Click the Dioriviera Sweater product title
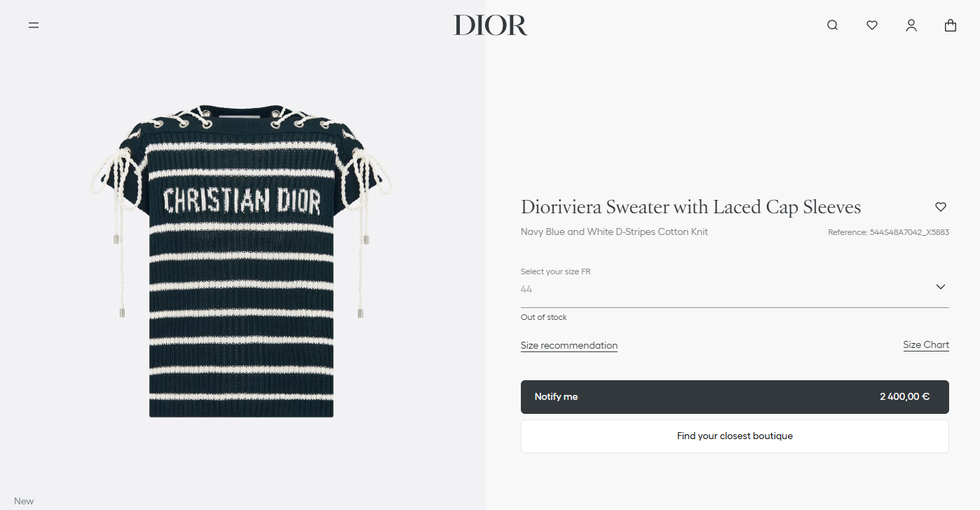Viewport: 980px width, 510px height. click(690, 207)
